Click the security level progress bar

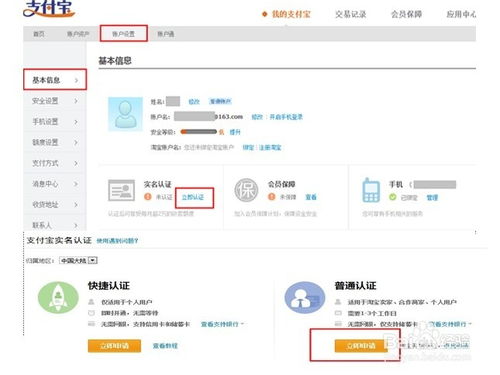click(198, 132)
